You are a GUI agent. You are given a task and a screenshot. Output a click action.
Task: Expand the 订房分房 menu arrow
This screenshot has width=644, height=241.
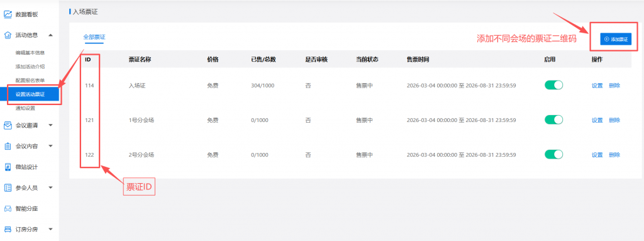coord(50,230)
